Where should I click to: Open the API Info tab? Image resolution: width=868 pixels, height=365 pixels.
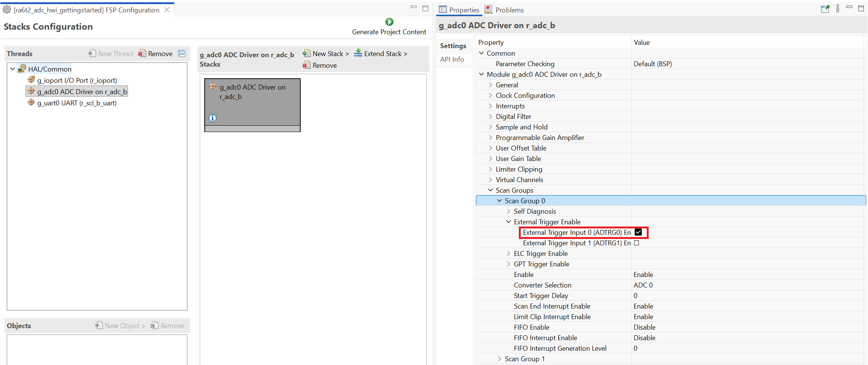452,59
